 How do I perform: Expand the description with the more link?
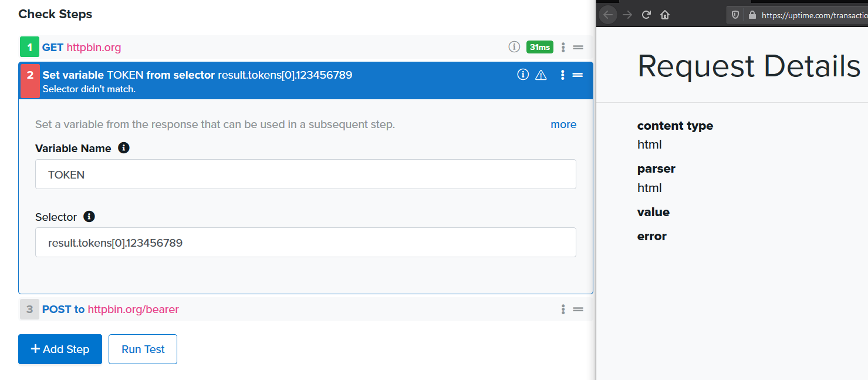pyautogui.click(x=563, y=124)
